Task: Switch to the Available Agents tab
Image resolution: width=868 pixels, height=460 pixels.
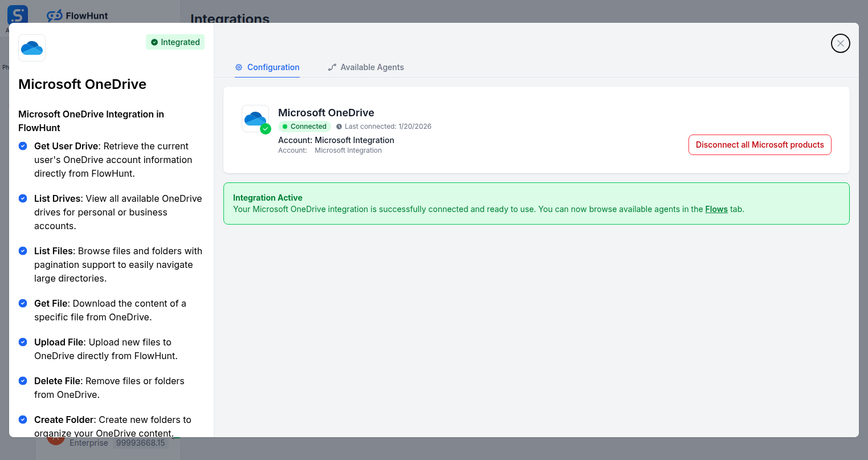Action: [x=366, y=67]
